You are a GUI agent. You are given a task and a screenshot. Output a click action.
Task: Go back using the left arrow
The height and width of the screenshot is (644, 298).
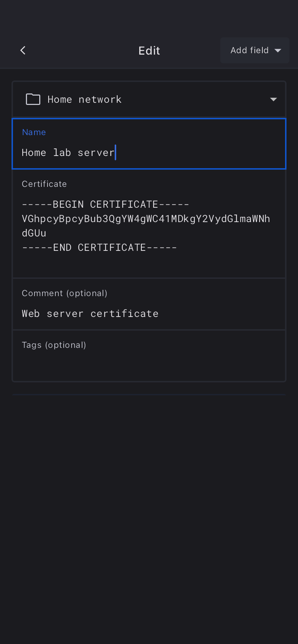pos(23,50)
